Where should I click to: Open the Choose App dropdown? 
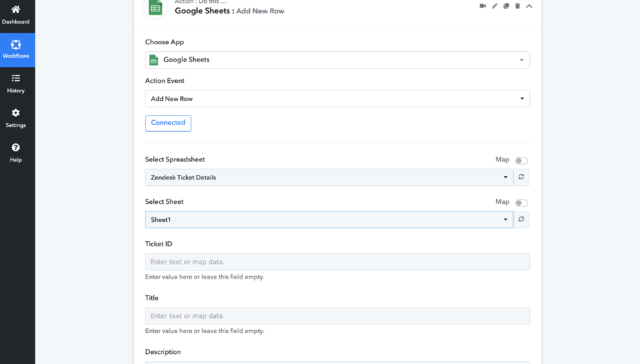338,60
